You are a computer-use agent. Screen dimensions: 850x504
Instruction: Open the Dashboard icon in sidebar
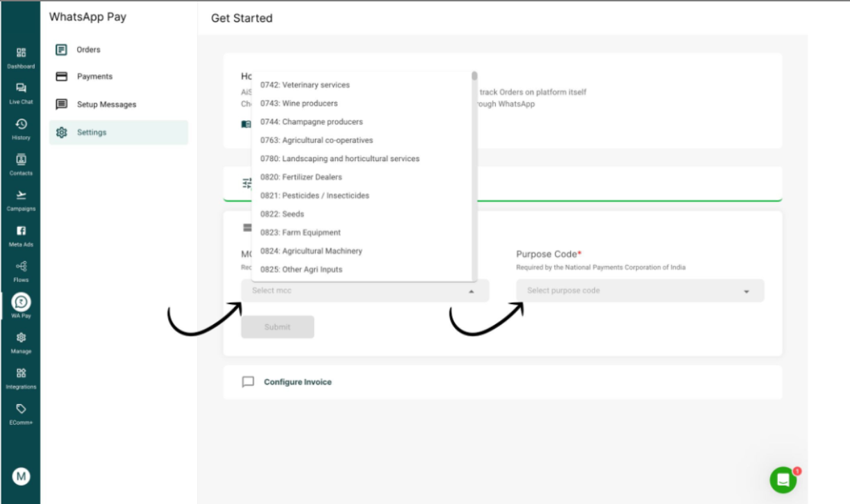coord(21,53)
